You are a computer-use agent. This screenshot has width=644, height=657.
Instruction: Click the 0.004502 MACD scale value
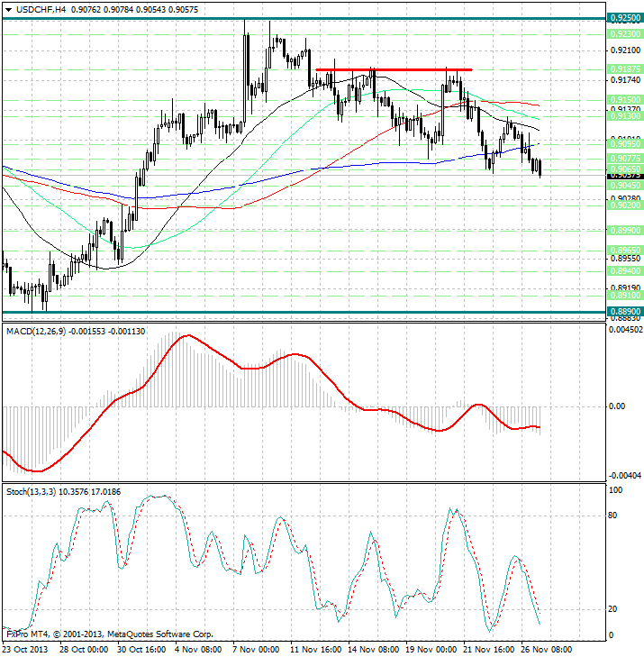626,330
